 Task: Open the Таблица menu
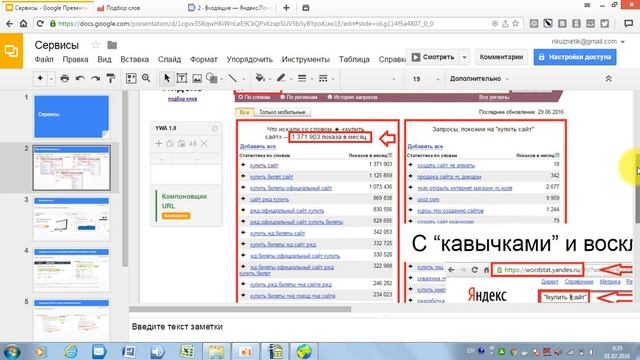click(x=354, y=60)
